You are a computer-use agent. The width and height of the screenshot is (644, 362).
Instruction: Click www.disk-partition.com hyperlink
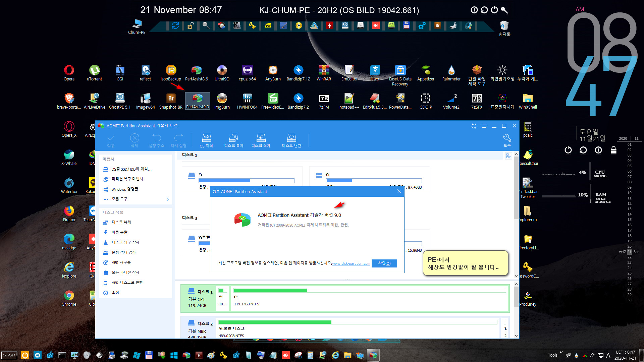[351, 263]
